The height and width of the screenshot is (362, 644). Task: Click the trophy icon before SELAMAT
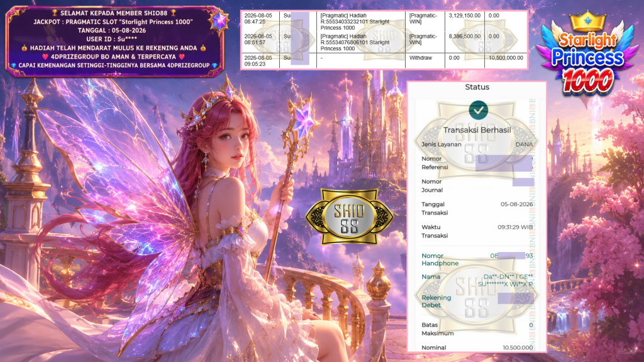coord(55,13)
